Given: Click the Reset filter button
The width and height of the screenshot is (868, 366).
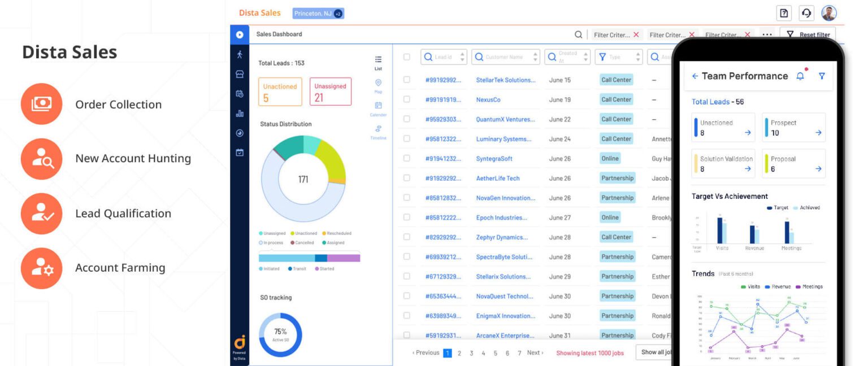Looking at the screenshot, I should [809, 34].
